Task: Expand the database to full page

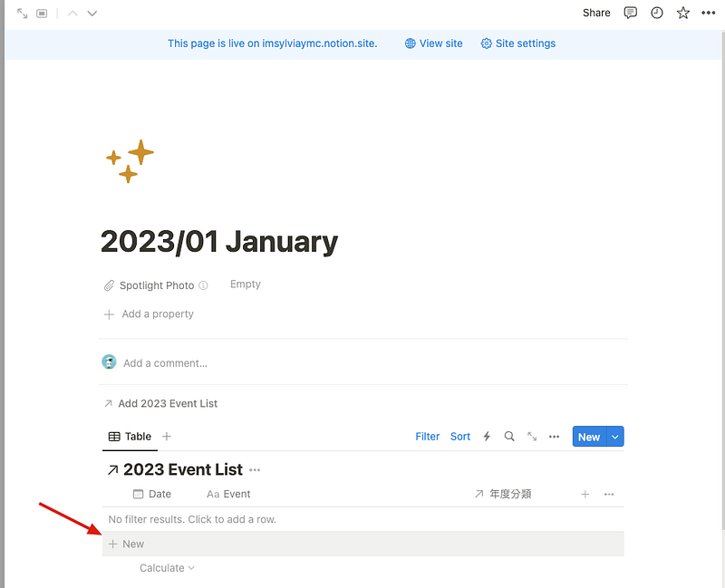Action: [x=532, y=437]
